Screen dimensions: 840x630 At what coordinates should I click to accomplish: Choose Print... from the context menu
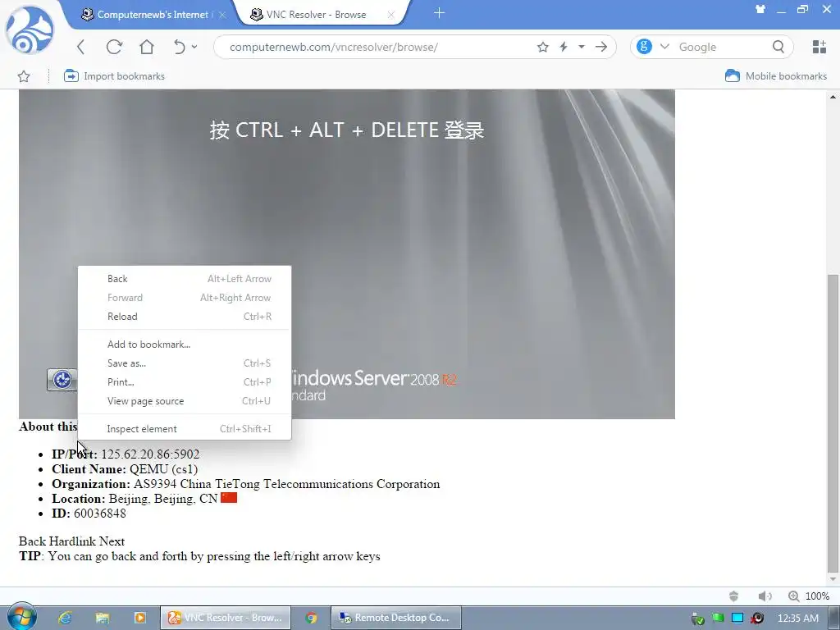(x=185, y=382)
